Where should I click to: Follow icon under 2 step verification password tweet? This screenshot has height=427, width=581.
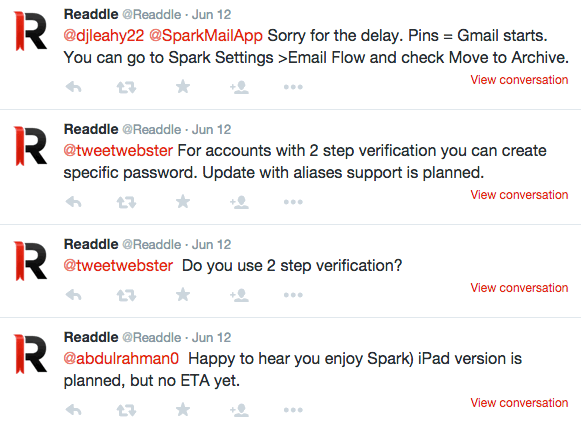[239, 202]
